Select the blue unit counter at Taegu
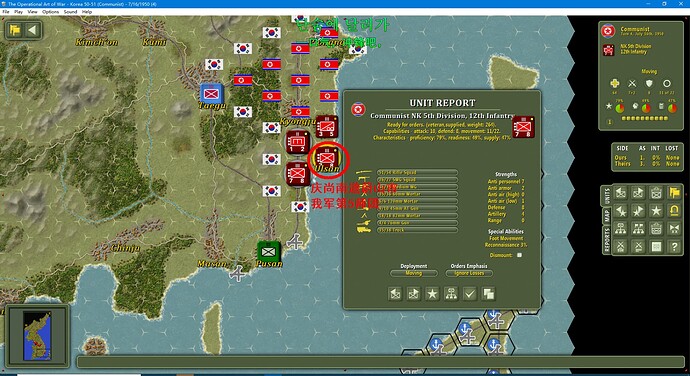 coord(211,93)
